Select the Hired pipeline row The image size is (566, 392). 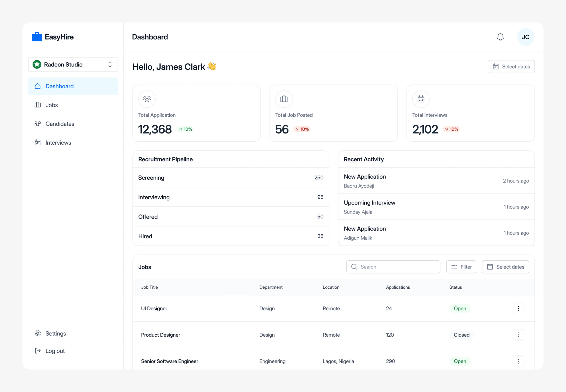click(231, 236)
